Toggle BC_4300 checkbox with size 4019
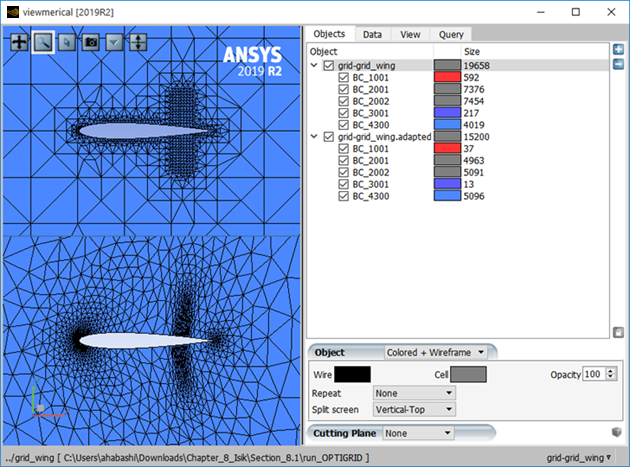The width and height of the screenshot is (630, 467). [344, 125]
